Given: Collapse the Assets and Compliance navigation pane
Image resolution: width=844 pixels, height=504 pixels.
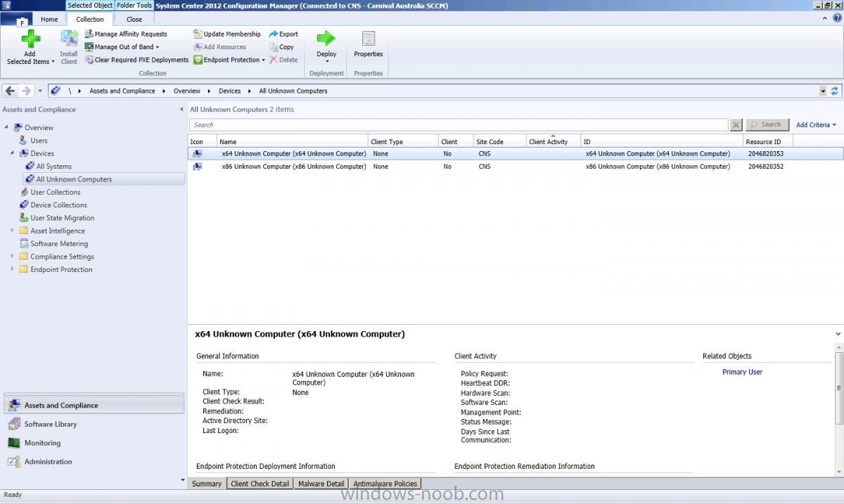Looking at the screenshot, I should 181,110.
